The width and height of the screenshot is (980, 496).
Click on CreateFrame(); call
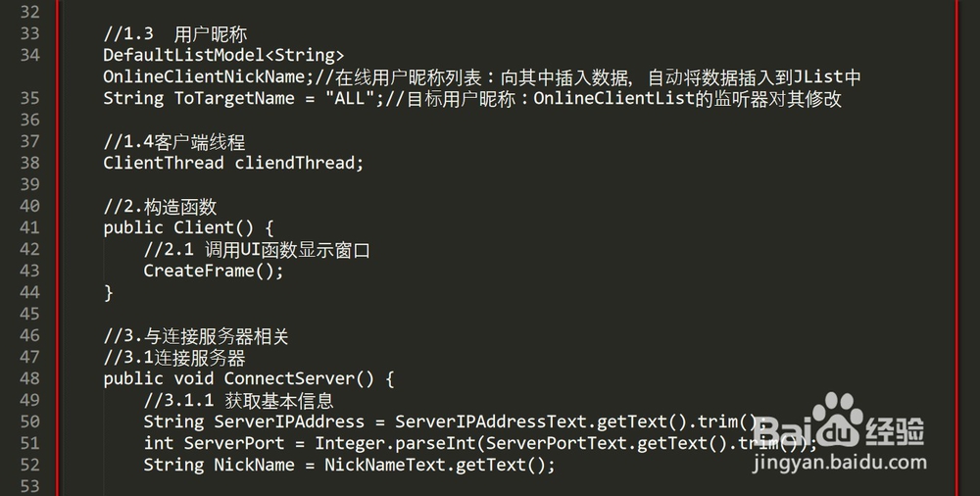tap(214, 271)
